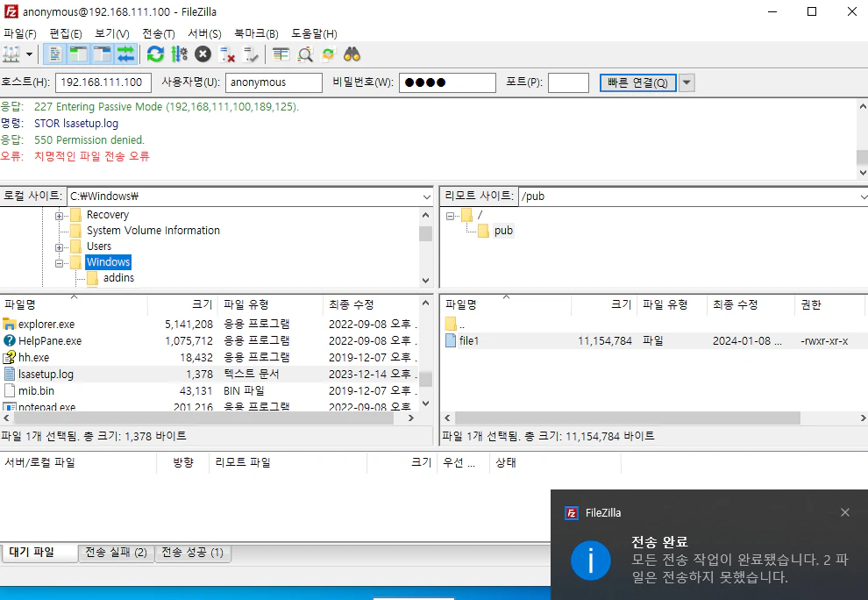Close the FileZilla 전송 완료 notification
This screenshot has width=868, height=600.
pos(844,512)
